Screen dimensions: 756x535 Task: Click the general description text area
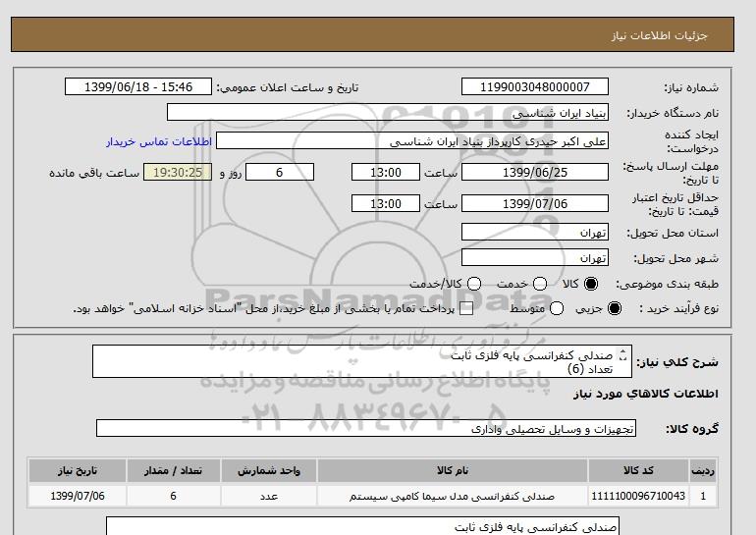(x=361, y=361)
